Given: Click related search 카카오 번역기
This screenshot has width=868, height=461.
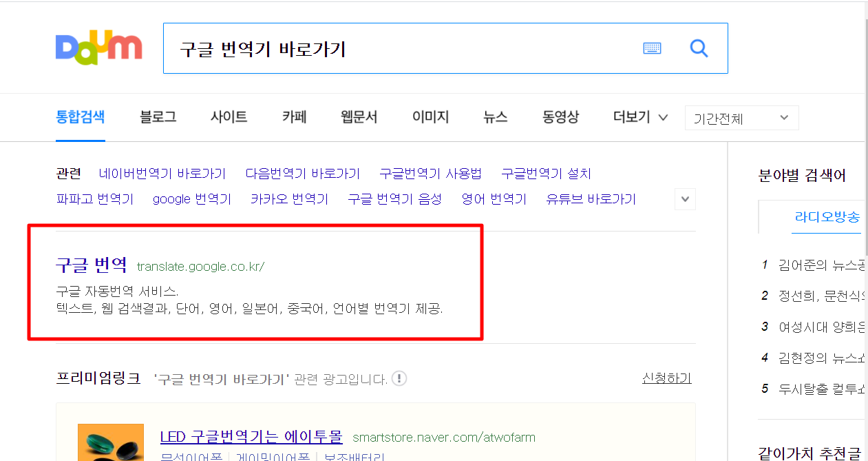Looking at the screenshot, I should pos(290,199).
